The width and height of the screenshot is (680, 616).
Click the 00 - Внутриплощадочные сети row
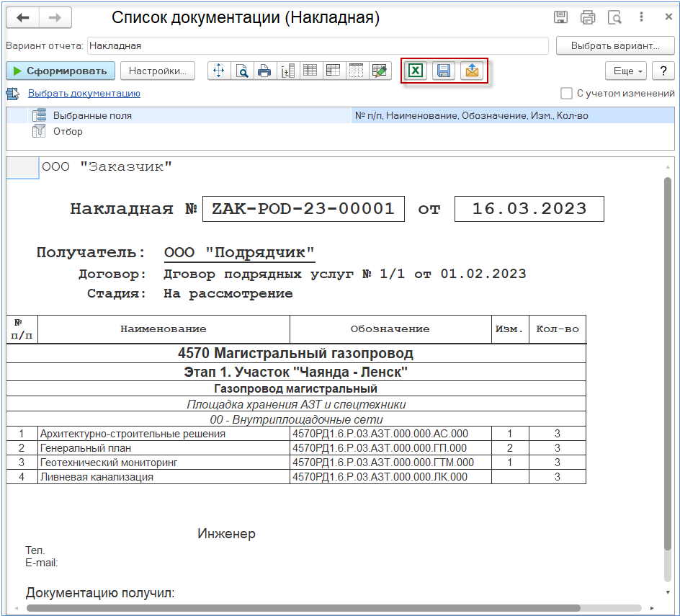296,419
